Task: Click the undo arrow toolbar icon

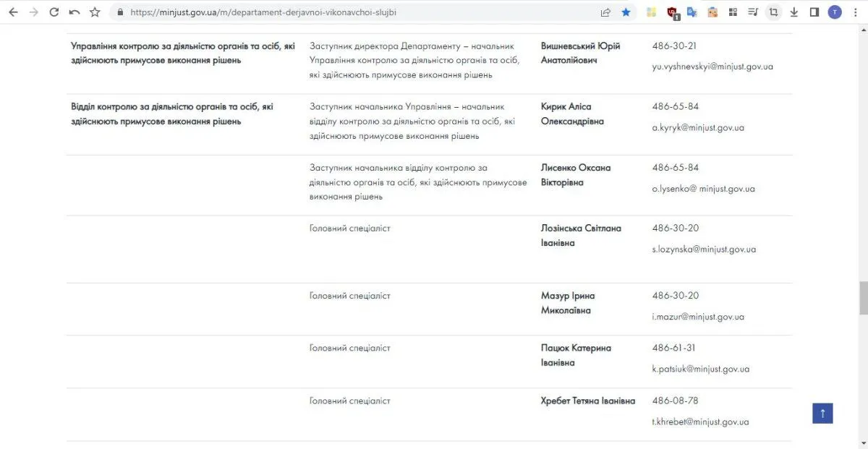Action: coord(74,12)
